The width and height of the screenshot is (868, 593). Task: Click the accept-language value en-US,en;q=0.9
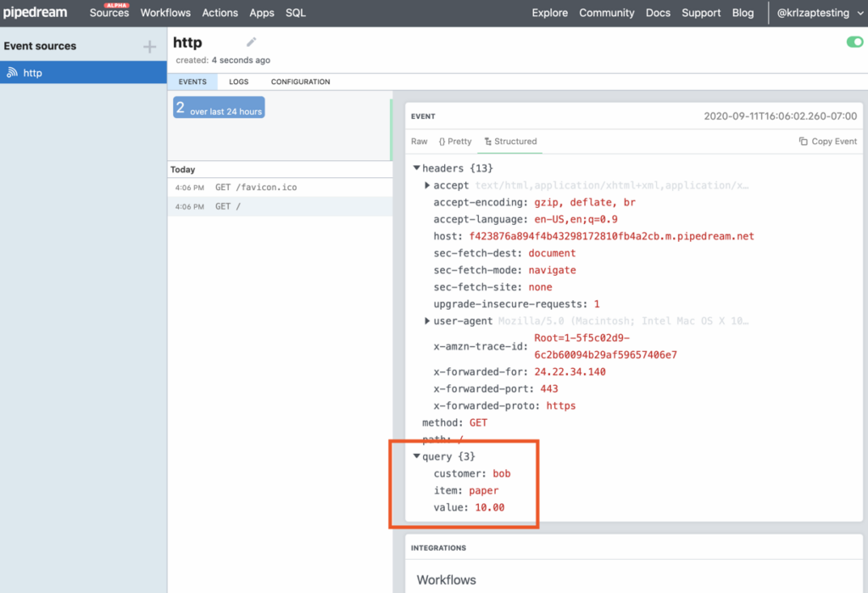[576, 220]
